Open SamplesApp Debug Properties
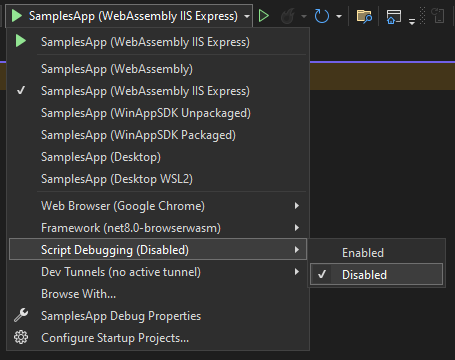The image size is (455, 360). 158,316
